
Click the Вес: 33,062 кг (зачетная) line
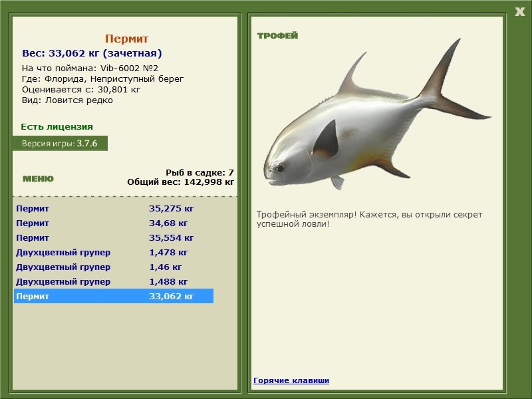click(x=92, y=53)
